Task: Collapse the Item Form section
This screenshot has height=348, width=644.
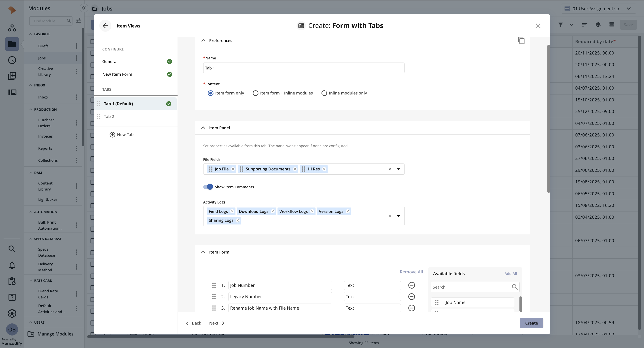Action: [203, 252]
